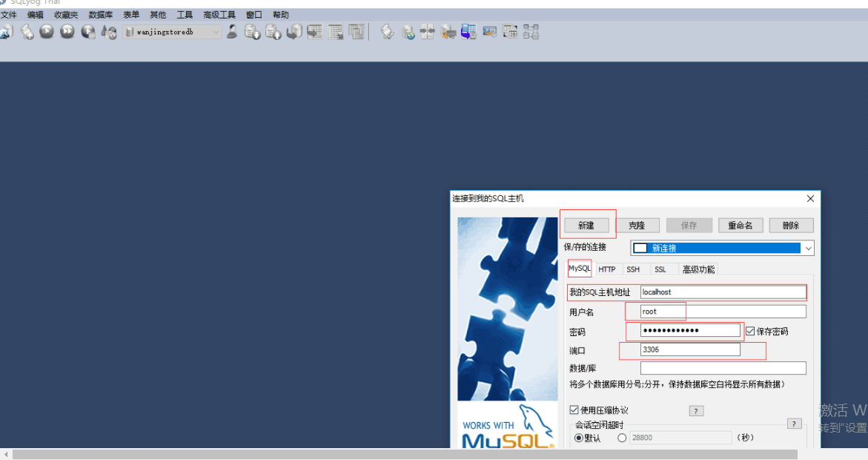Click the truck-shaped data migration icon
Screen dimensions: 868x460
[448, 32]
